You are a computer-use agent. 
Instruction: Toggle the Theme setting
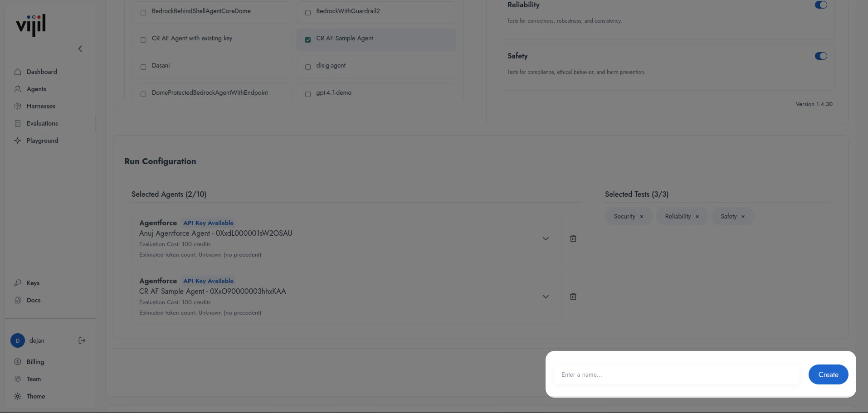pyautogui.click(x=36, y=396)
